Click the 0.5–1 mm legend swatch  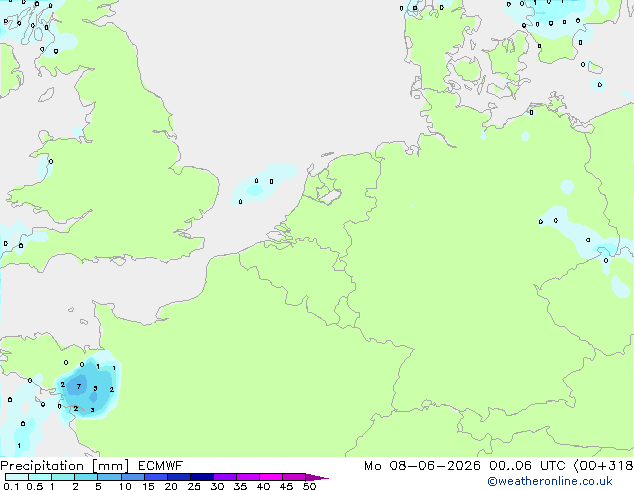(x=40, y=477)
